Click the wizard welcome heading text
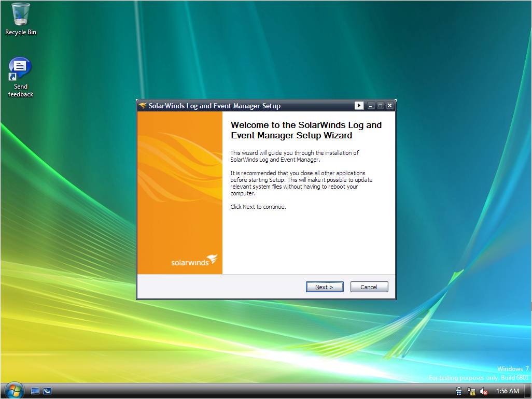 [x=306, y=130]
